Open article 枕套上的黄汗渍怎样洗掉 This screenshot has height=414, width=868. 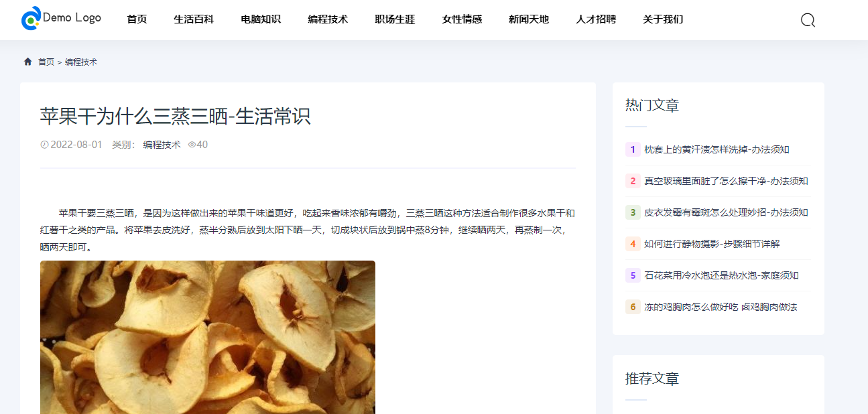click(x=717, y=149)
